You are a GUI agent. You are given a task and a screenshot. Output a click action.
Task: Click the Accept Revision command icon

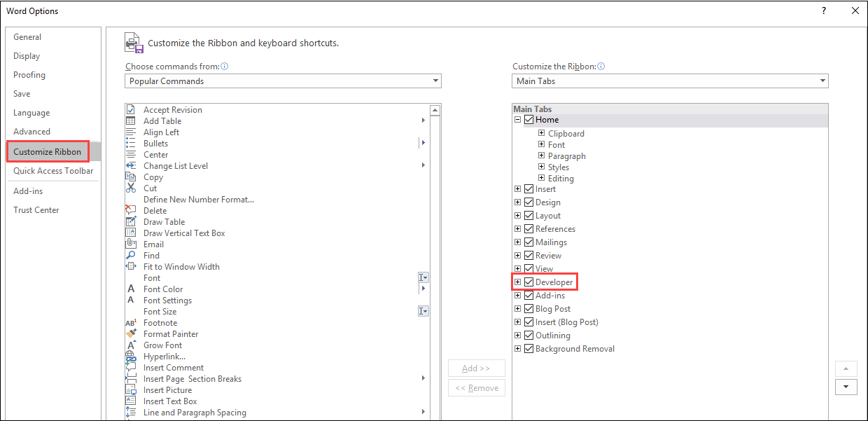(x=130, y=110)
